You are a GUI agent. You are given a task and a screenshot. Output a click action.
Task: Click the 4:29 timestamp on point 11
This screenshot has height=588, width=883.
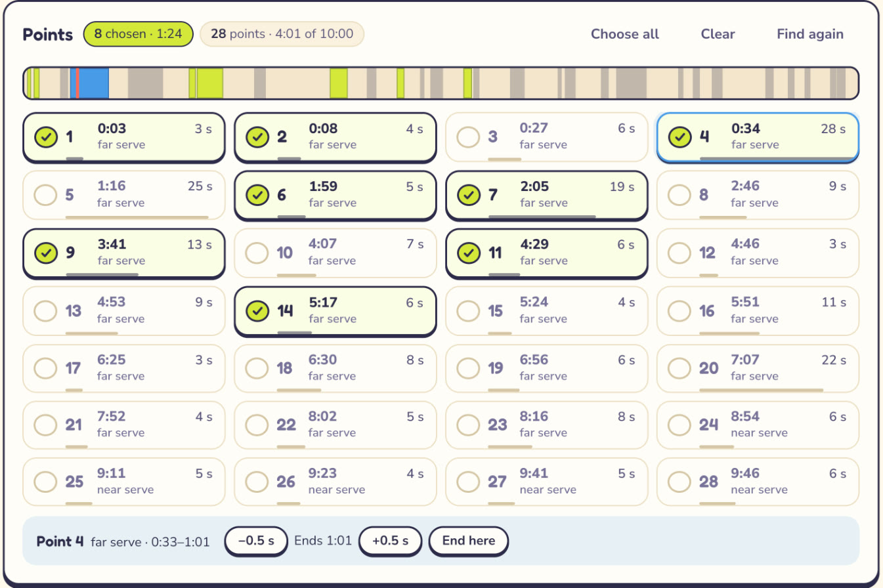(534, 245)
